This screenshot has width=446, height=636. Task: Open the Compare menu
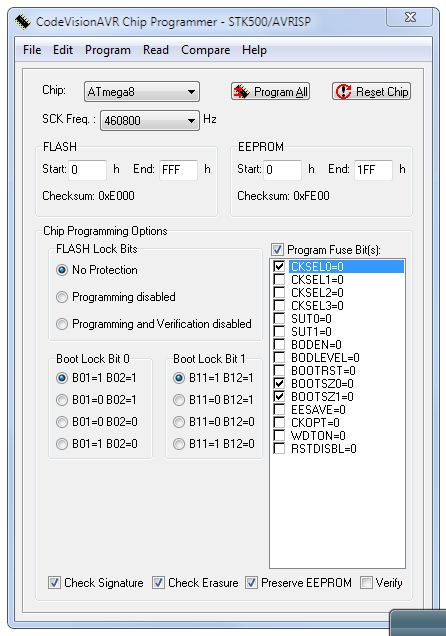click(206, 50)
